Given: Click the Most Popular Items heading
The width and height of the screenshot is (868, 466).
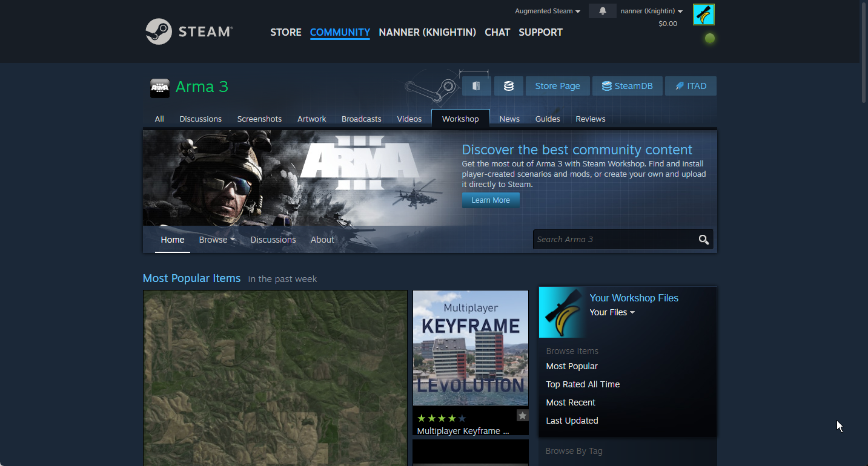Looking at the screenshot, I should click(x=191, y=278).
